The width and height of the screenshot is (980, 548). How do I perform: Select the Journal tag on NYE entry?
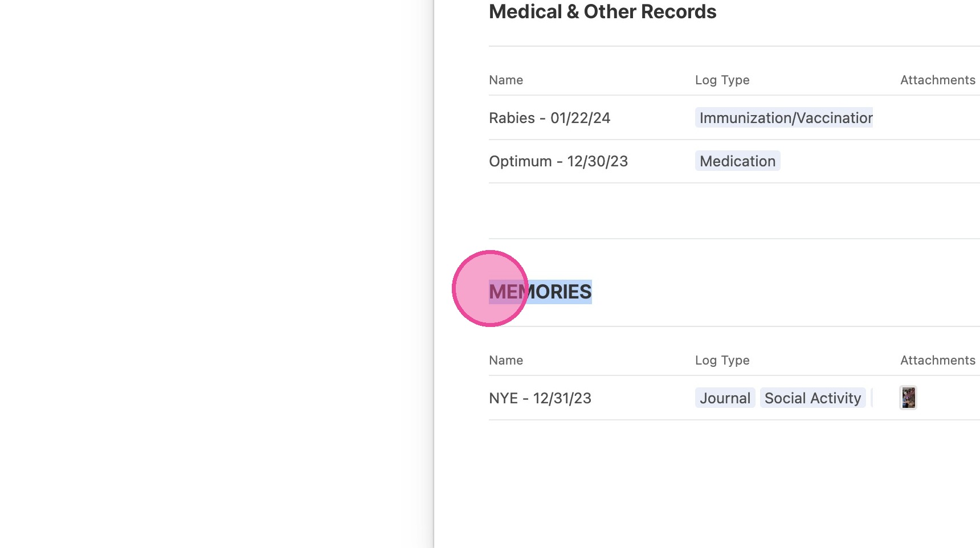[x=725, y=398]
